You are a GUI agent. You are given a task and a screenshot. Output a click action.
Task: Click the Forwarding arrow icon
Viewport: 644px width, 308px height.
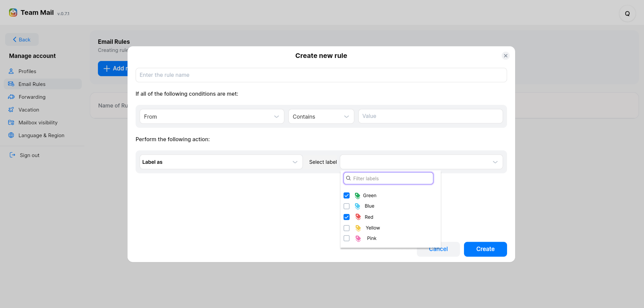point(11,97)
